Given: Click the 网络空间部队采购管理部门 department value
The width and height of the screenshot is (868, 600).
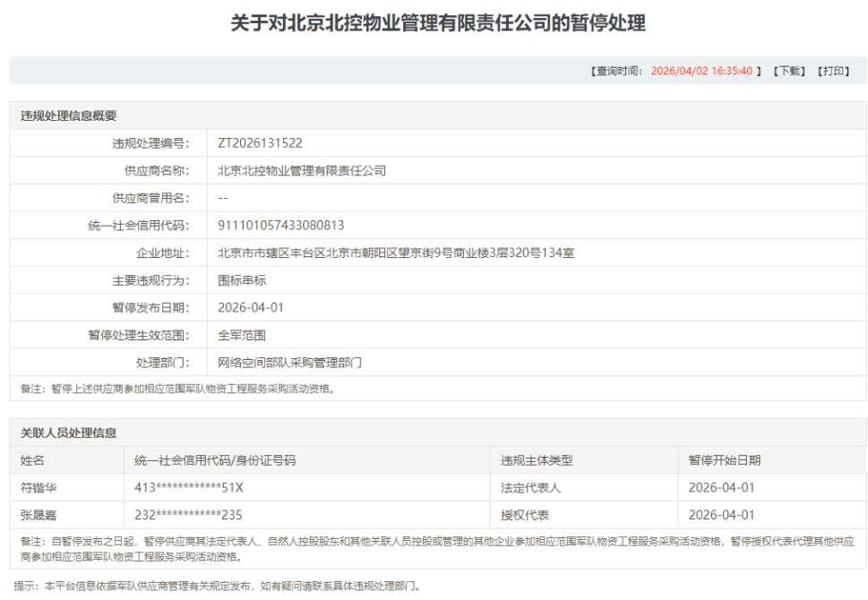Looking at the screenshot, I should (x=289, y=363).
